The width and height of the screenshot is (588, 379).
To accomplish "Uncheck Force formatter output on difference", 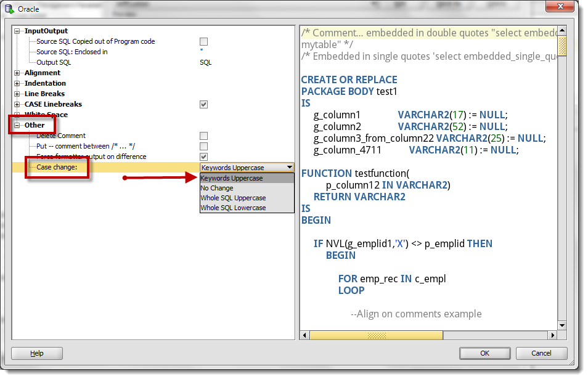I will tap(203, 157).
